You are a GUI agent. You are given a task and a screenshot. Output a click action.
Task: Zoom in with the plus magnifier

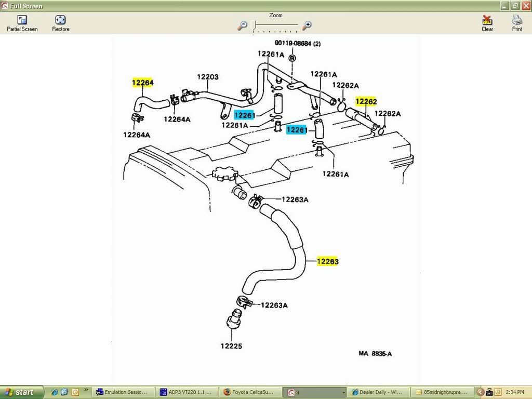pyautogui.click(x=307, y=25)
